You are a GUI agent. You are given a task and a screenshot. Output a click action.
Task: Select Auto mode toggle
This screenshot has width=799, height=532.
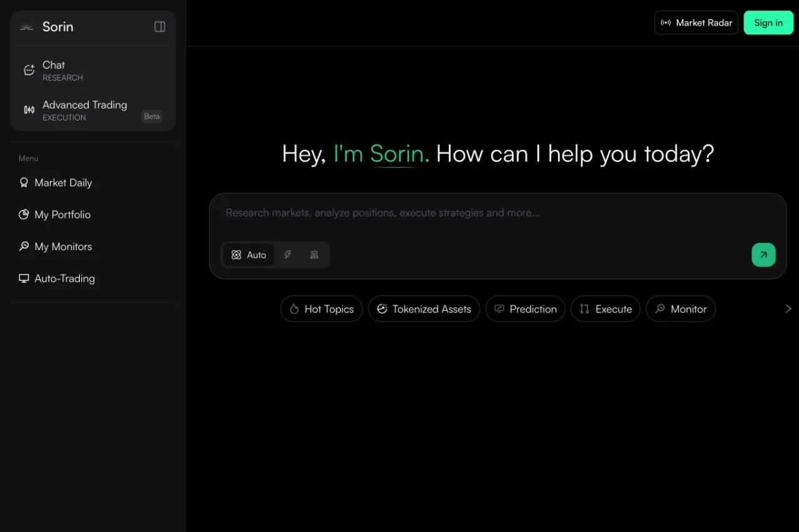click(x=248, y=254)
